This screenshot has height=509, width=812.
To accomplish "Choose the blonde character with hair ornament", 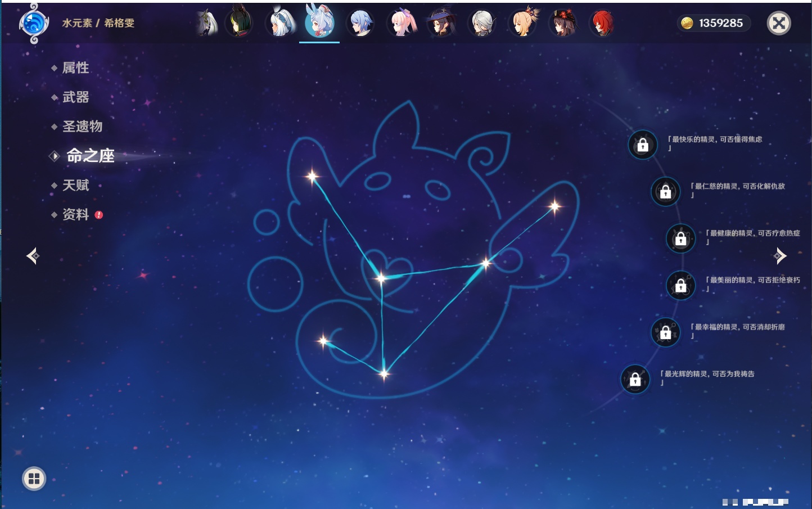I will (523, 23).
